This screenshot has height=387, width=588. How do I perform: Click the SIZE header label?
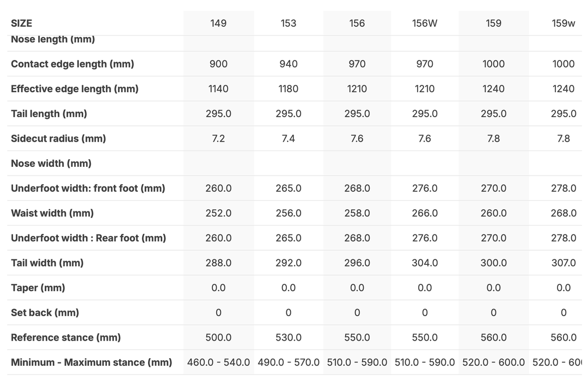click(22, 23)
